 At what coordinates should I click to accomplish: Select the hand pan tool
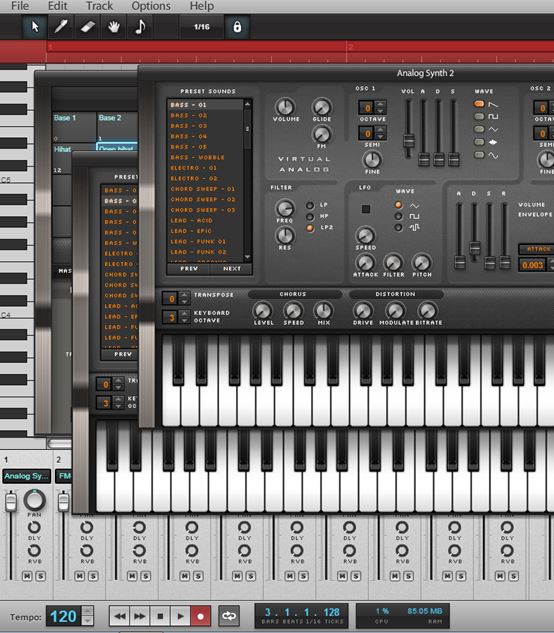coord(114,27)
